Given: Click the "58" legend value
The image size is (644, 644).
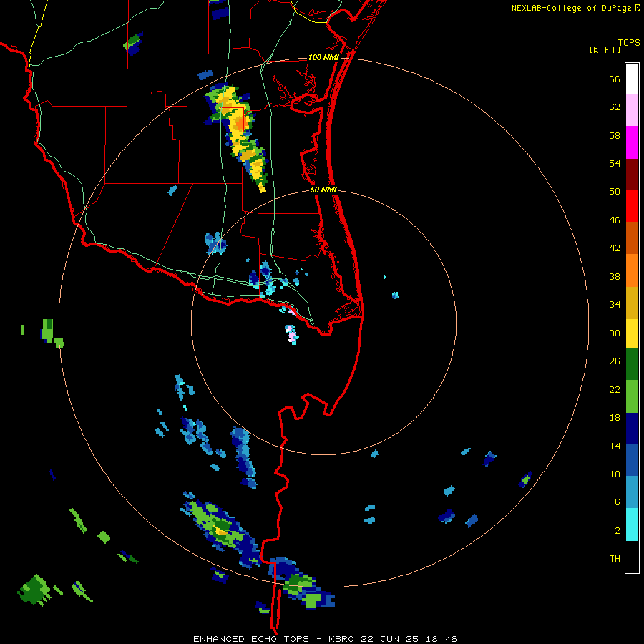Looking at the screenshot, I should [615, 135].
